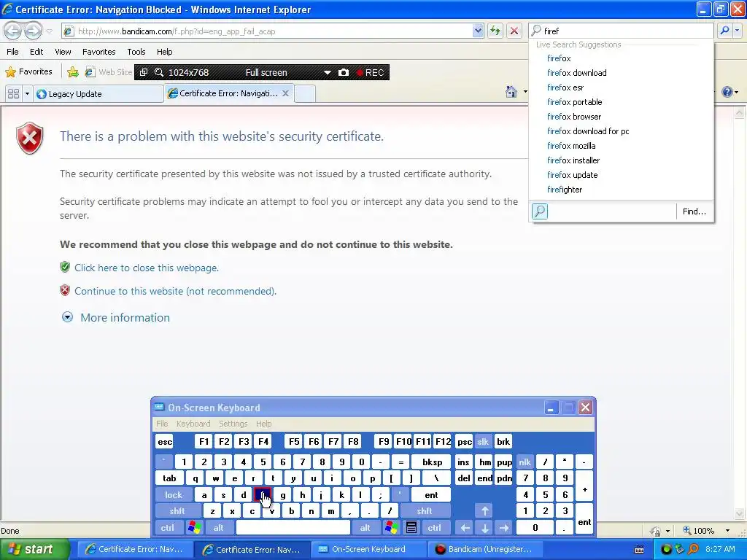Open the Edit menu
Image resolution: width=747 pixels, height=560 pixels.
click(x=36, y=52)
